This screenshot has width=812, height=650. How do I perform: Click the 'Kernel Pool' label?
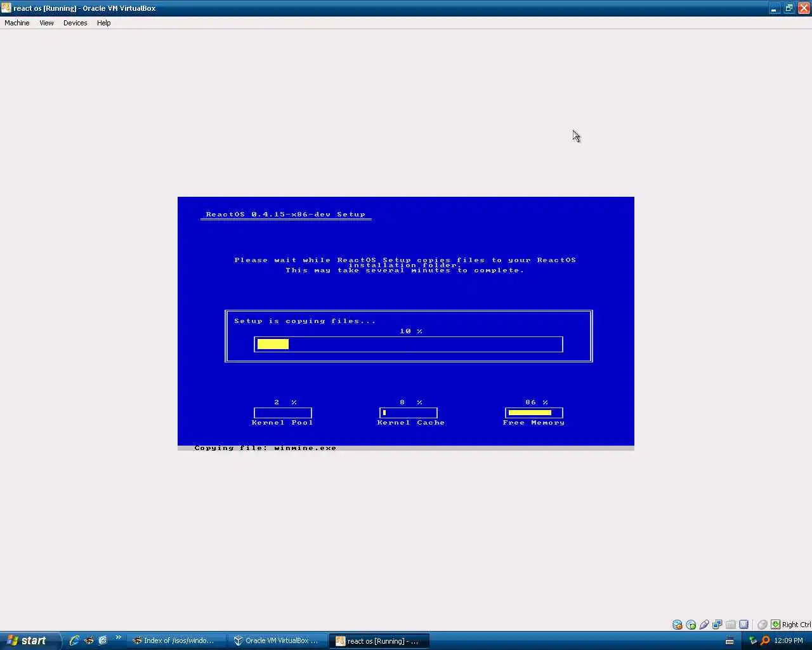coord(282,423)
